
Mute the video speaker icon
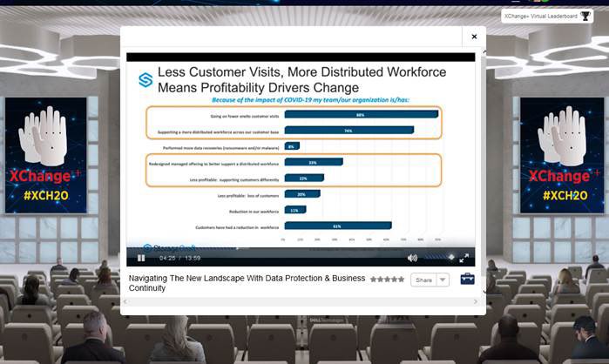pyautogui.click(x=412, y=258)
